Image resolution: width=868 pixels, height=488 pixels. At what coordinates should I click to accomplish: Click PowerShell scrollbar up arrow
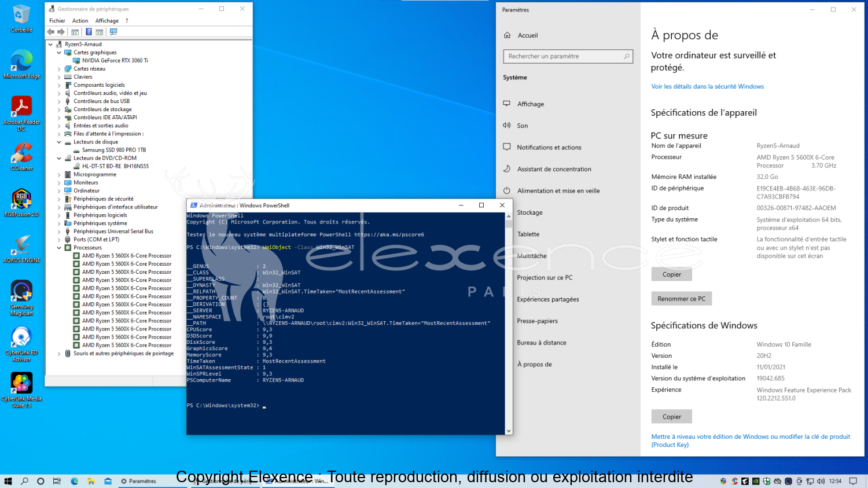click(509, 216)
